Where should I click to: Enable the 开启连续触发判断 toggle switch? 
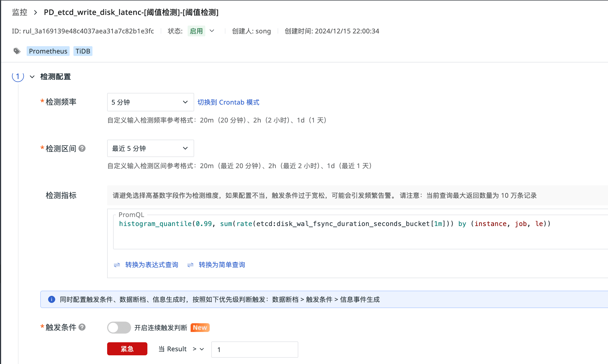(x=119, y=328)
